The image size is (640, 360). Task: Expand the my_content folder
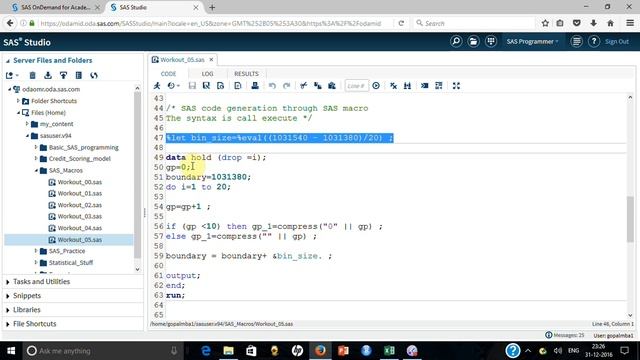point(27,124)
